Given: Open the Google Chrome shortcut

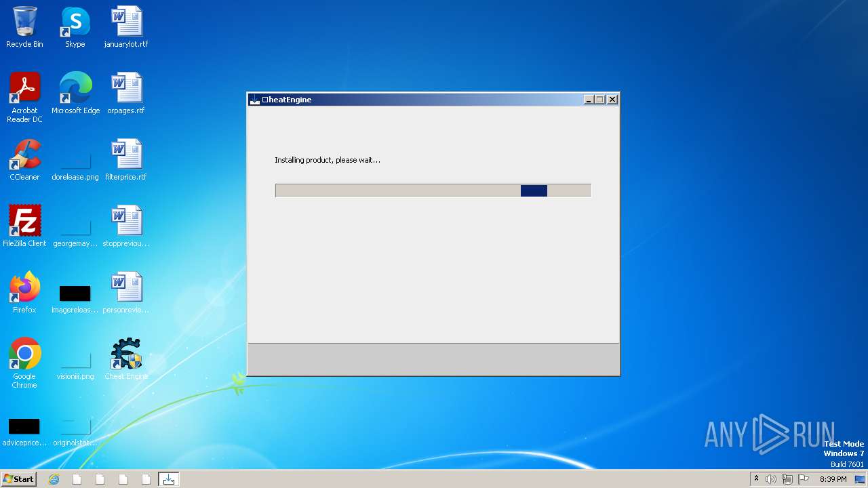Looking at the screenshot, I should tap(24, 363).
